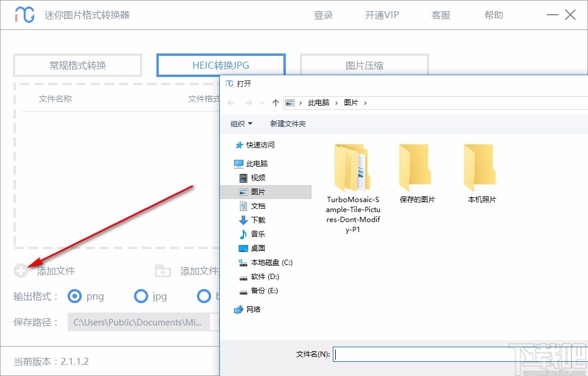The width and height of the screenshot is (588, 376).
Task: Select 视频 in the dialog sidebar
Action: pos(259,177)
